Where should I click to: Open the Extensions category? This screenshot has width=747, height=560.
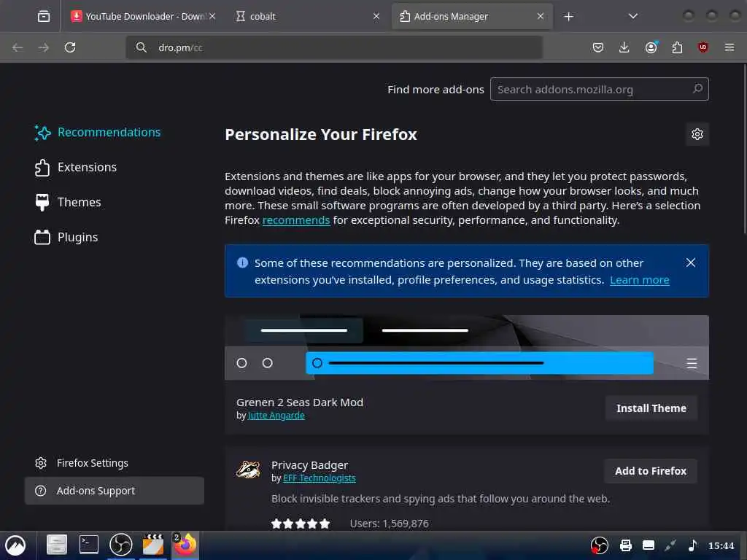pos(76,167)
